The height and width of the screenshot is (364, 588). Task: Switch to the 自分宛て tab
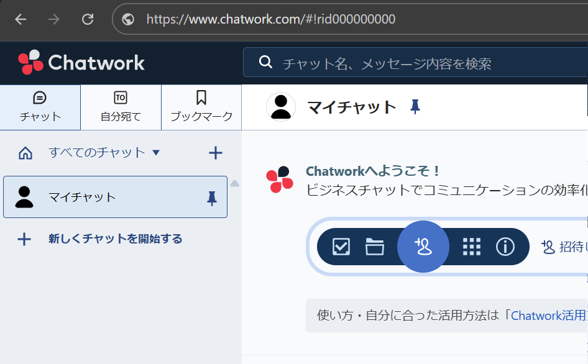(x=121, y=107)
